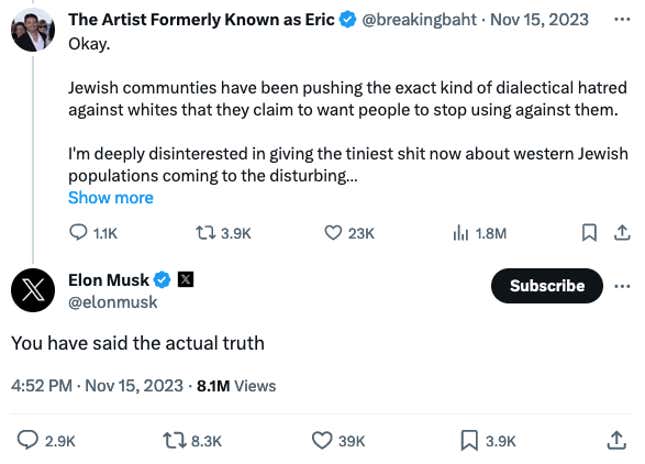Open more options next to Subscribe
645x464 pixels.
[x=623, y=286]
